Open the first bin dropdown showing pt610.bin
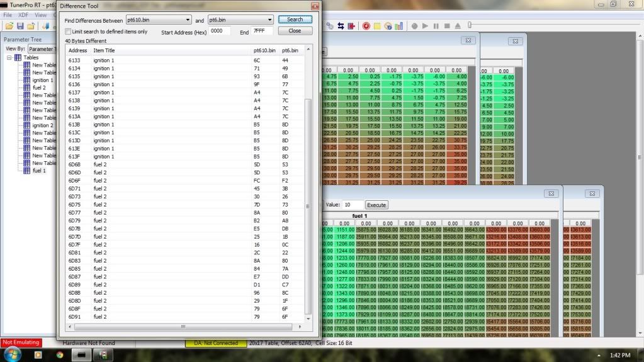This screenshot has height=362, width=644. pyautogui.click(x=159, y=20)
